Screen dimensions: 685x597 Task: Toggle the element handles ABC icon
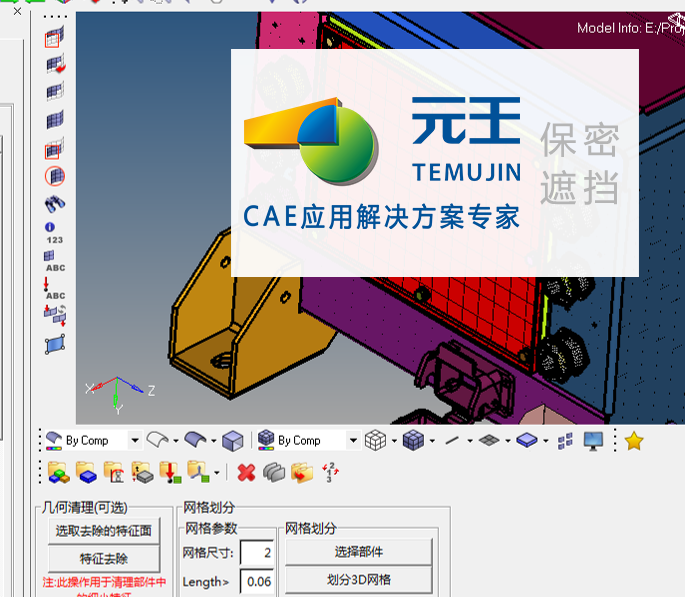55,261
